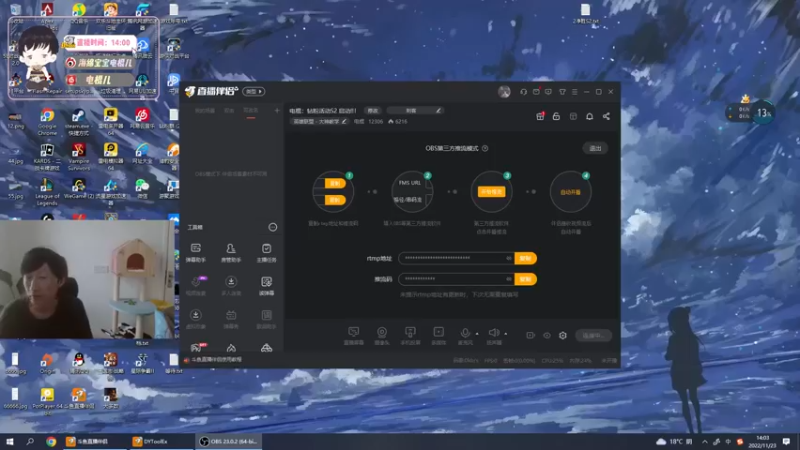This screenshot has width=800, height=450.
Task: Open the mail inbox icon with red dot
Action: (x=536, y=92)
